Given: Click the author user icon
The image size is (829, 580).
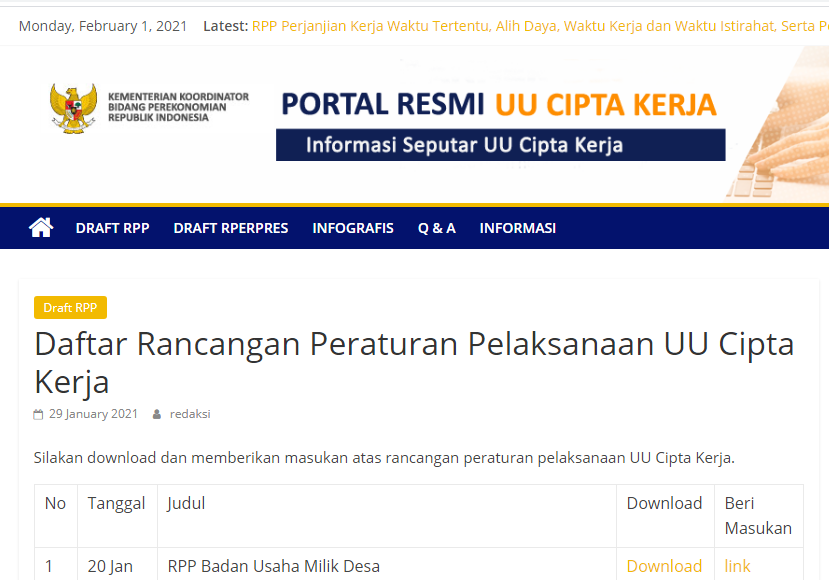Looking at the screenshot, I should click(157, 414).
